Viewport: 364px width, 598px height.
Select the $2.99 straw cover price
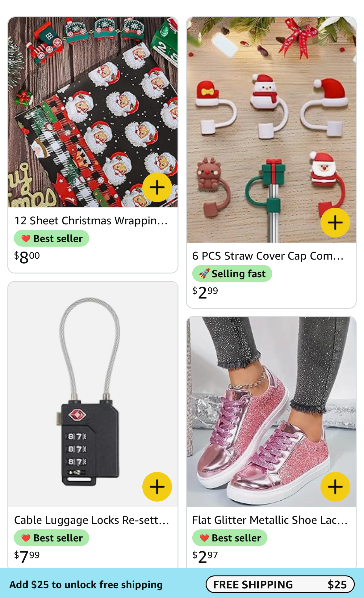[205, 292]
